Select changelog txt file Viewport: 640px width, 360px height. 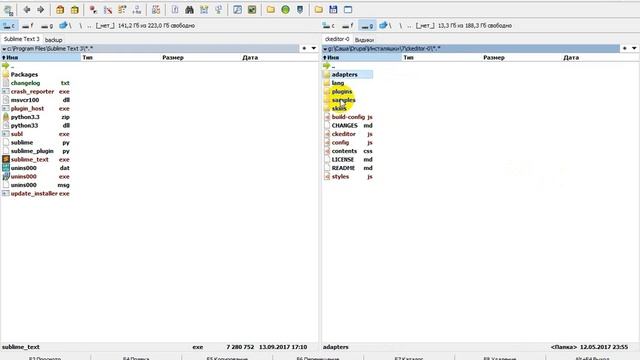[x=36, y=83]
